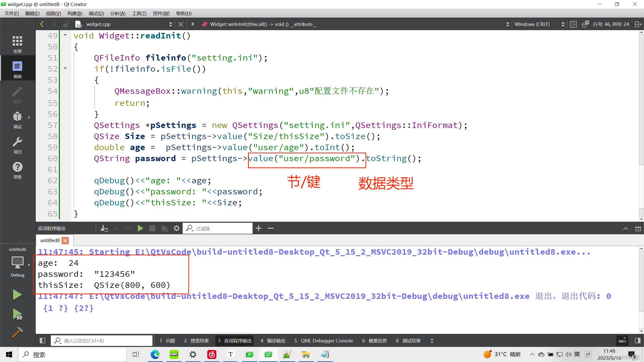The height and width of the screenshot is (362, 644).
Task: Maximize the application output pane with the chevron
Action: [x=626, y=228]
